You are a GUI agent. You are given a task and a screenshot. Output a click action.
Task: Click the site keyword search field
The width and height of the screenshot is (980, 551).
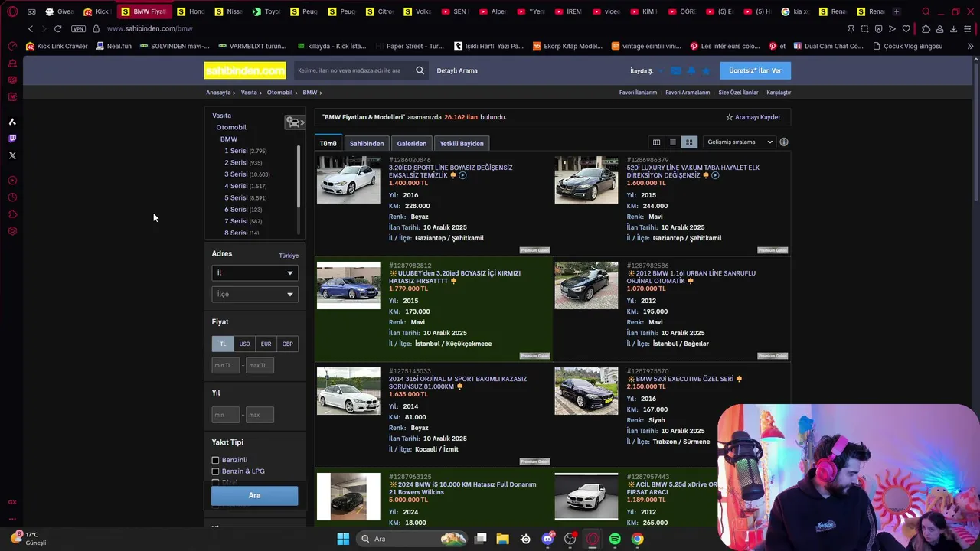coord(352,70)
